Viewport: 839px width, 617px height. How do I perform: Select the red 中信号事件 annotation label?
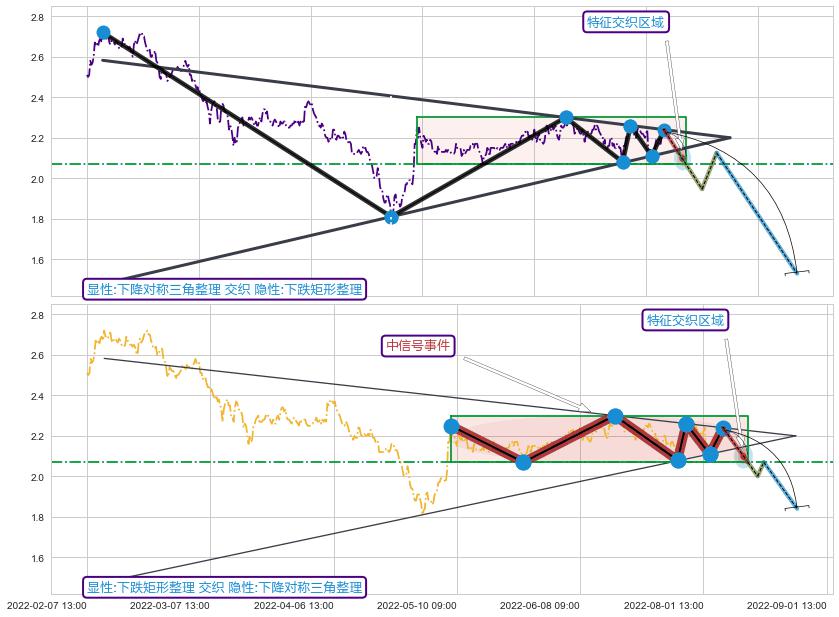419,345
